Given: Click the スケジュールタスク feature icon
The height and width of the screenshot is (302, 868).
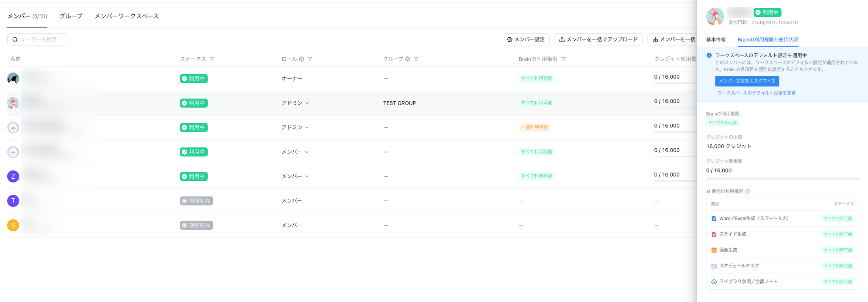Looking at the screenshot, I should 714,266.
